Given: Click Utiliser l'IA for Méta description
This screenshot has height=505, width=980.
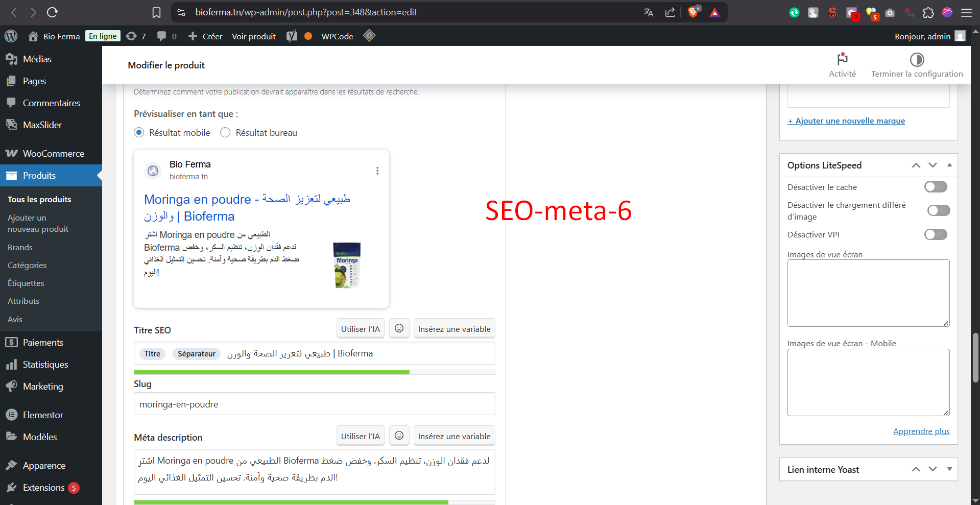Looking at the screenshot, I should click(x=361, y=436).
